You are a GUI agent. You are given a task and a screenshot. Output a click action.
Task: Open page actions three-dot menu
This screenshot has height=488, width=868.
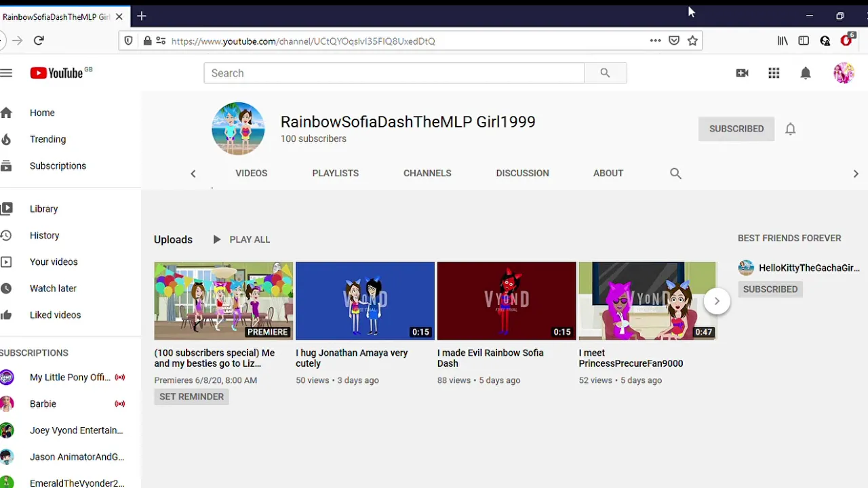655,41
